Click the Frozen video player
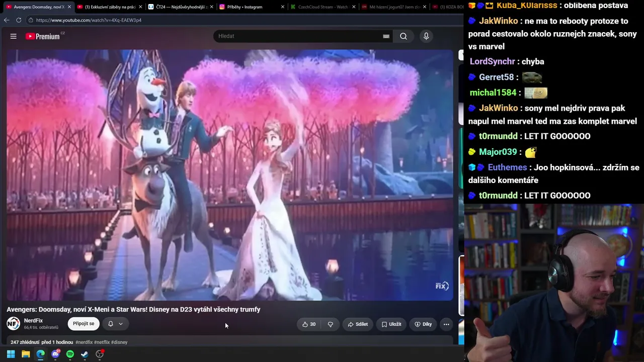 coord(230,175)
